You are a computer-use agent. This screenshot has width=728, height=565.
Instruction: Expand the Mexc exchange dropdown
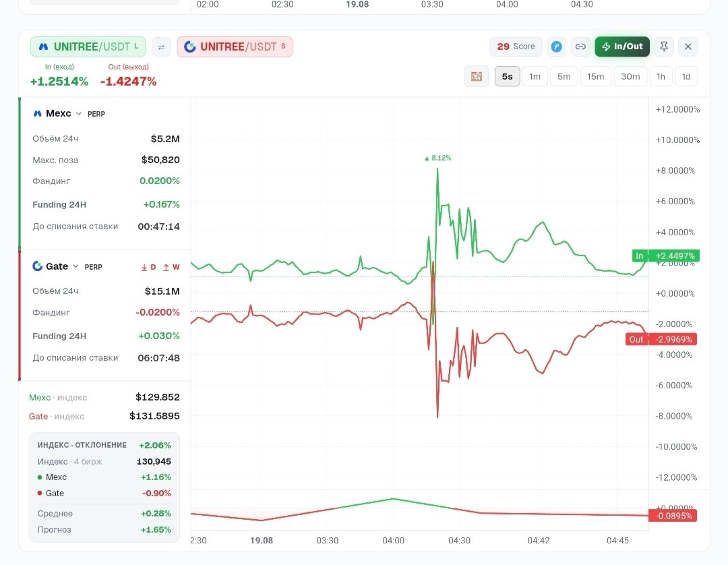79,114
